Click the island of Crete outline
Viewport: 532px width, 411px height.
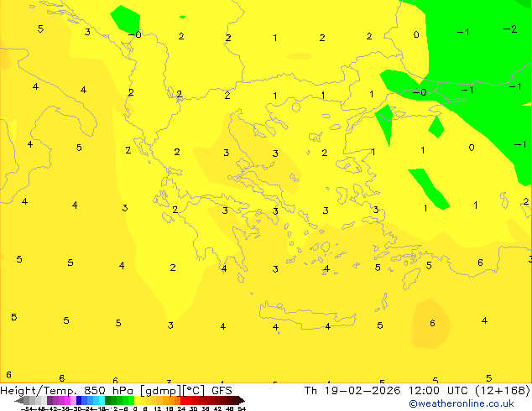pos(307,315)
